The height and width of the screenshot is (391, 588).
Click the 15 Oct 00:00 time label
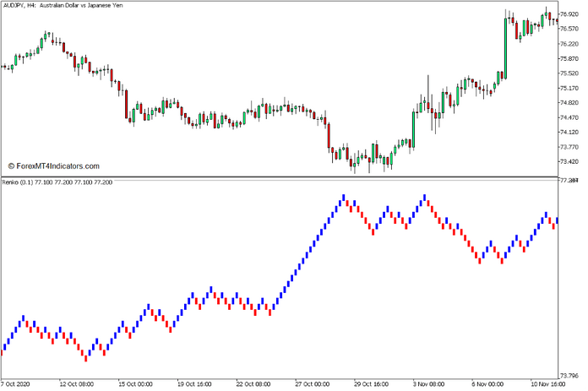point(135,384)
